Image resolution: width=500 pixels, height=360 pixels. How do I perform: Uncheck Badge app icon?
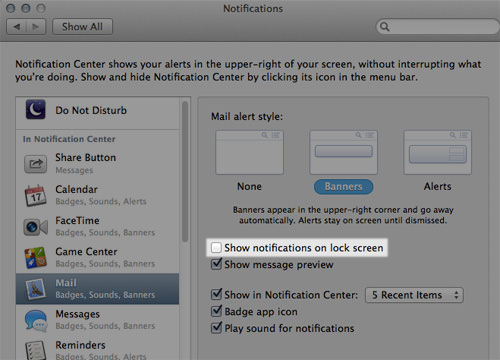coord(216,311)
